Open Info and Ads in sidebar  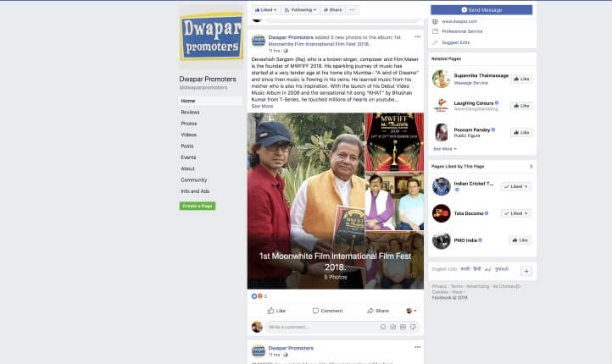[195, 191]
